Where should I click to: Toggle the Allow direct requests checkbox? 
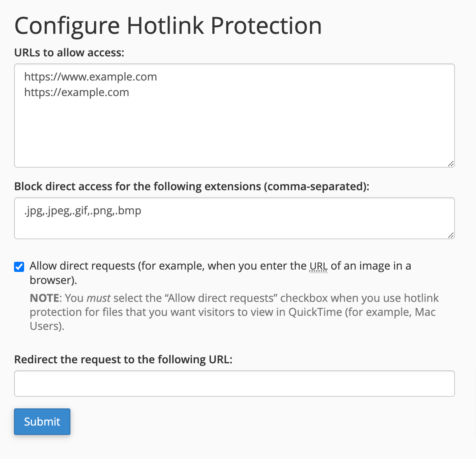click(19, 267)
